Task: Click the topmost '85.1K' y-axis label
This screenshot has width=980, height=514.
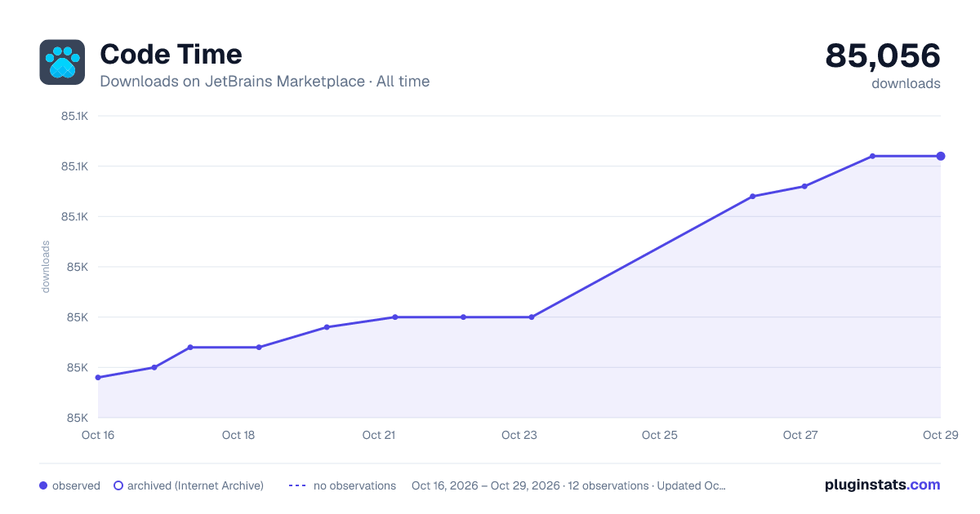Action: 74,116
